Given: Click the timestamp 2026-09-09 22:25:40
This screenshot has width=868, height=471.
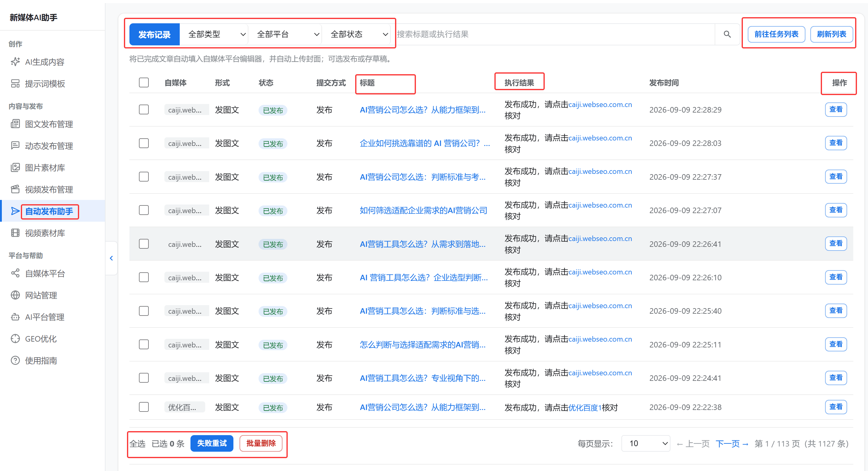Looking at the screenshot, I should pos(686,311).
